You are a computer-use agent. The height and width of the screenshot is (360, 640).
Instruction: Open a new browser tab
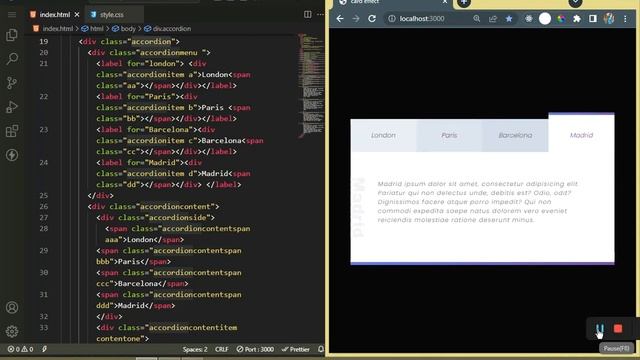tap(464, 3)
